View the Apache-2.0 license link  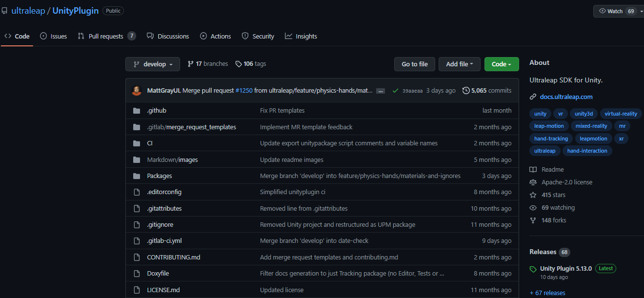coord(561,182)
